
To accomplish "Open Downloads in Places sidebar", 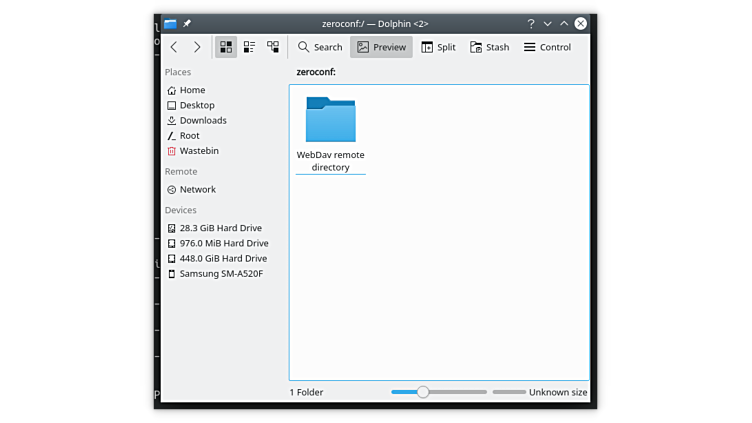I will [202, 120].
